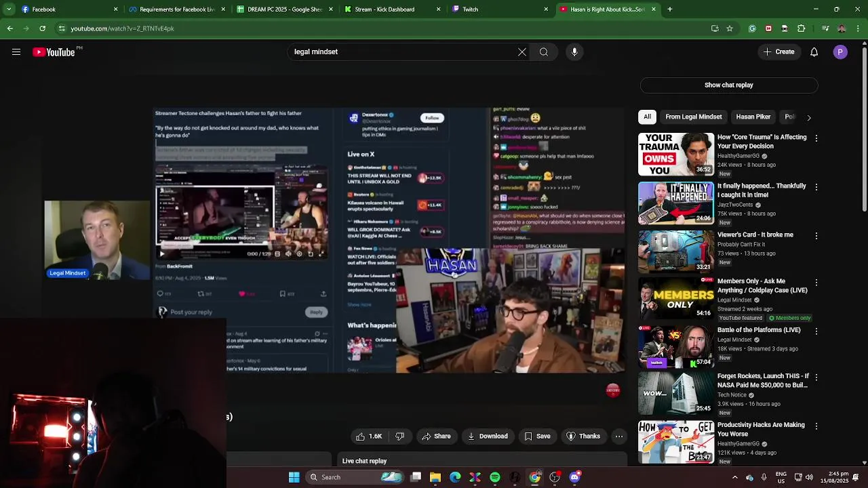Open the Windows Start menu
Image resolution: width=868 pixels, height=488 pixels.
294,477
